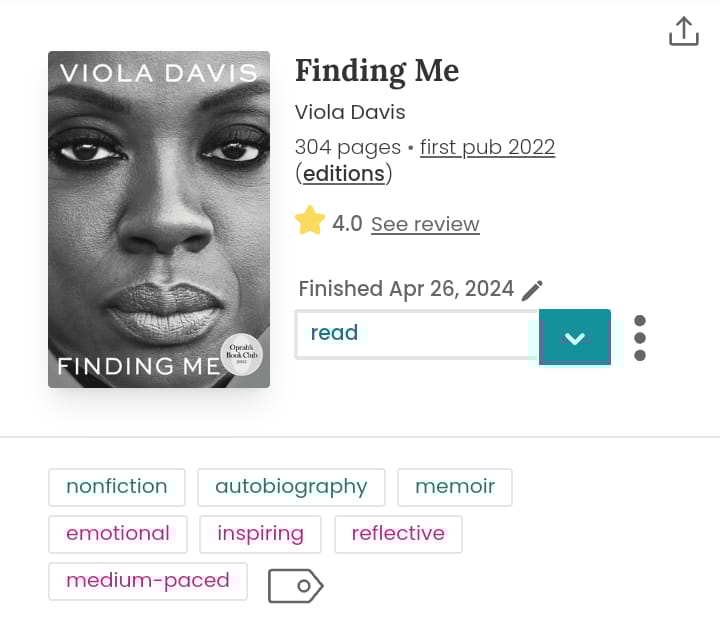The image size is (720, 627).
Task: Expand the reading status dropdown arrow
Action: pyautogui.click(x=574, y=338)
